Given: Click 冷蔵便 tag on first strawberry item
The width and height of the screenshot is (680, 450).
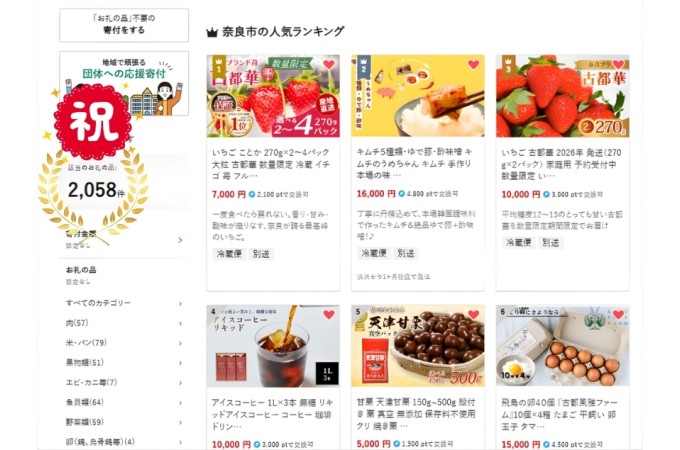Looking at the screenshot, I should (x=229, y=254).
